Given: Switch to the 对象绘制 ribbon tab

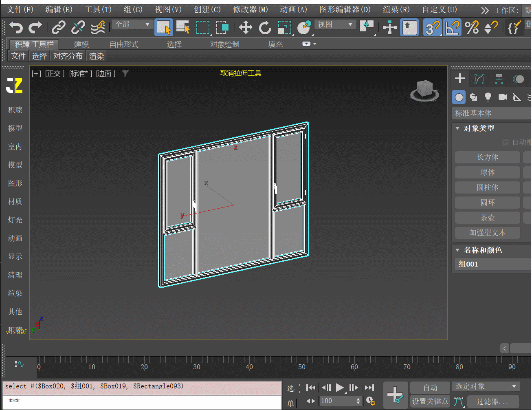Looking at the screenshot, I should [225, 44].
